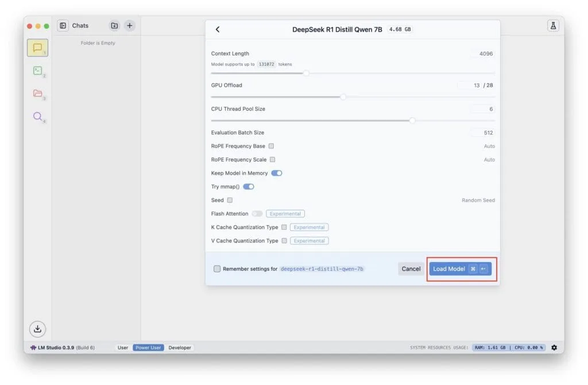This screenshot has width=588, height=385.
Task: Open the settings gear in the status bar
Action: [x=554, y=348]
